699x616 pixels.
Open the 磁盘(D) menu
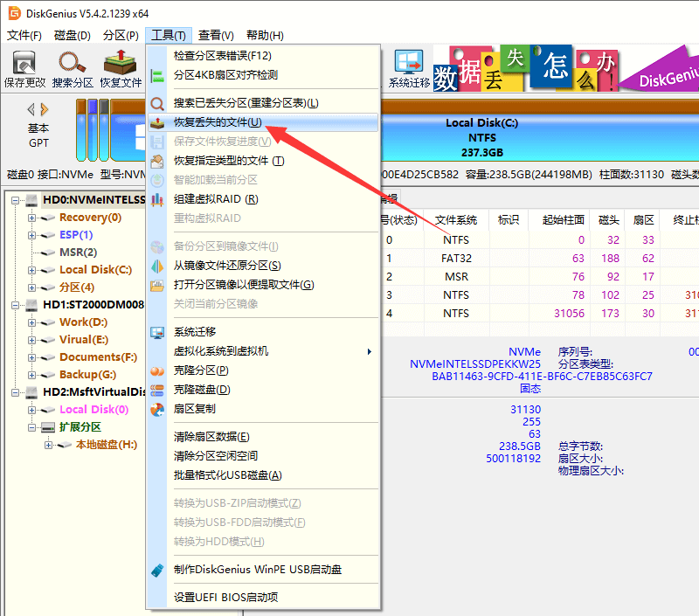click(x=73, y=35)
